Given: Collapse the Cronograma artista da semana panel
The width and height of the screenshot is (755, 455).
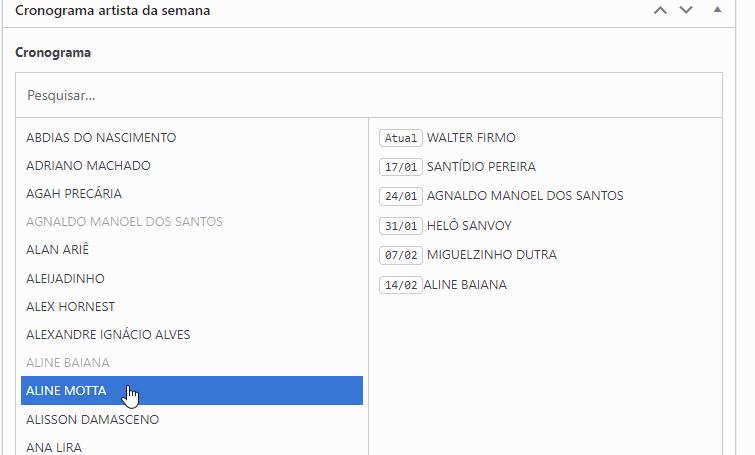Looking at the screenshot, I should tap(717, 10).
